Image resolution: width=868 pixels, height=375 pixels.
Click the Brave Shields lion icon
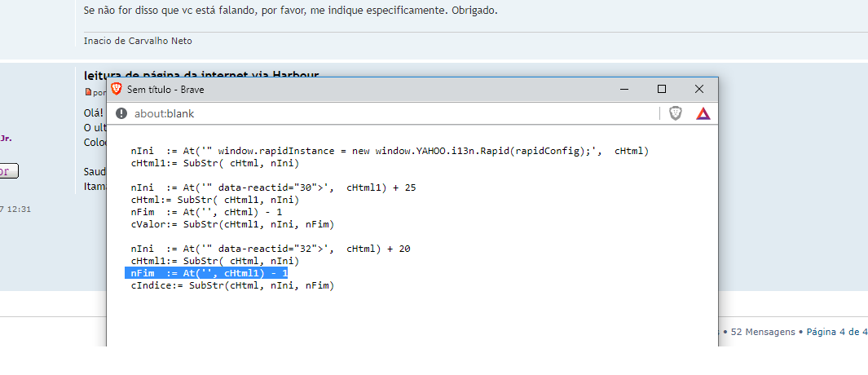[676, 113]
